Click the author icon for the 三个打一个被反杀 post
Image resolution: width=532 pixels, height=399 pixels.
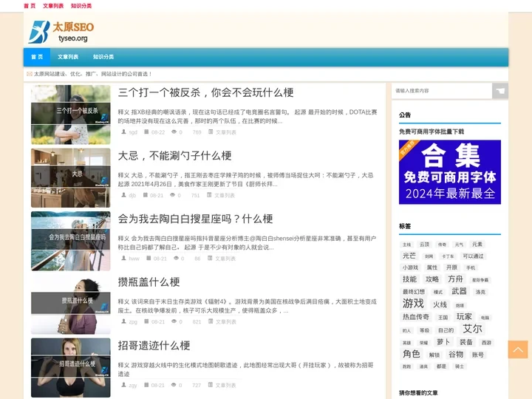click(124, 132)
